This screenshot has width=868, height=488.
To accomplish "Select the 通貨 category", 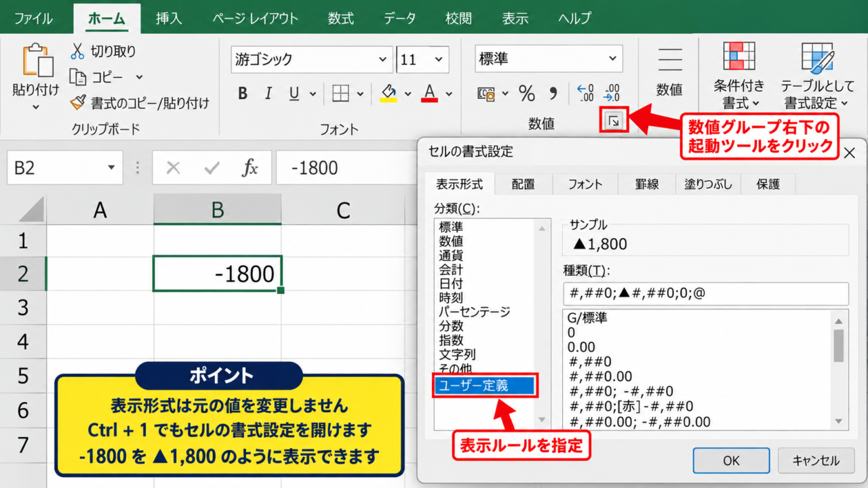I will 451,256.
